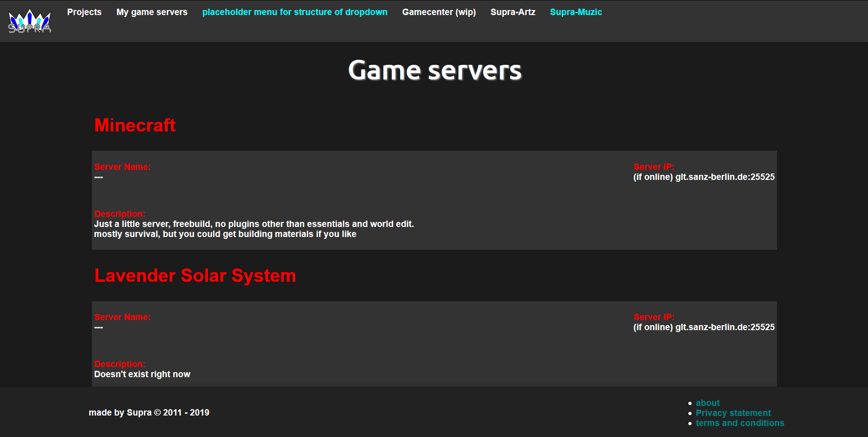Screen dimensions: 868x437
Task: Click the Lavender Solar System Server Name label
Action: (x=122, y=317)
